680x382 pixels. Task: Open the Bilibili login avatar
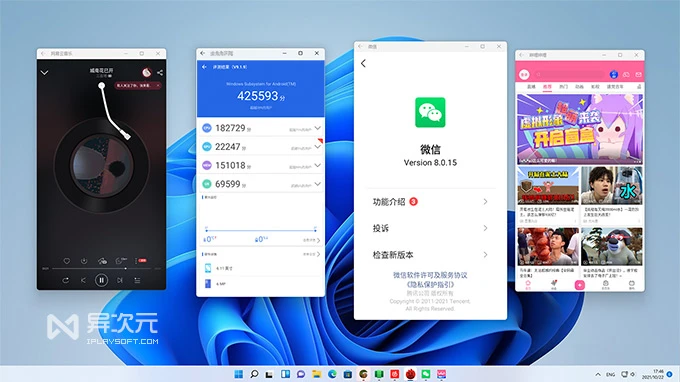pos(524,75)
